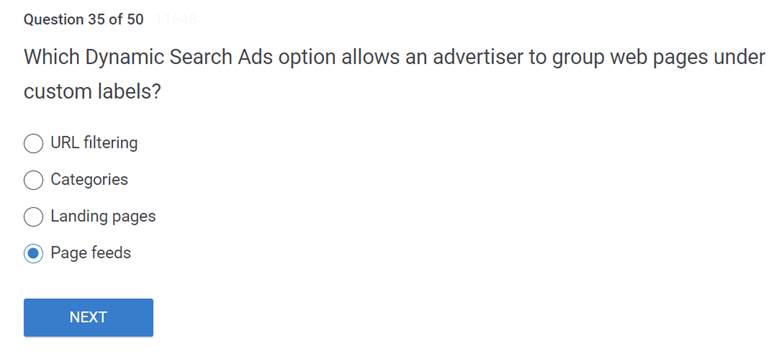
Task: Click "Search Ads" in the question sentence
Action: coord(221,57)
